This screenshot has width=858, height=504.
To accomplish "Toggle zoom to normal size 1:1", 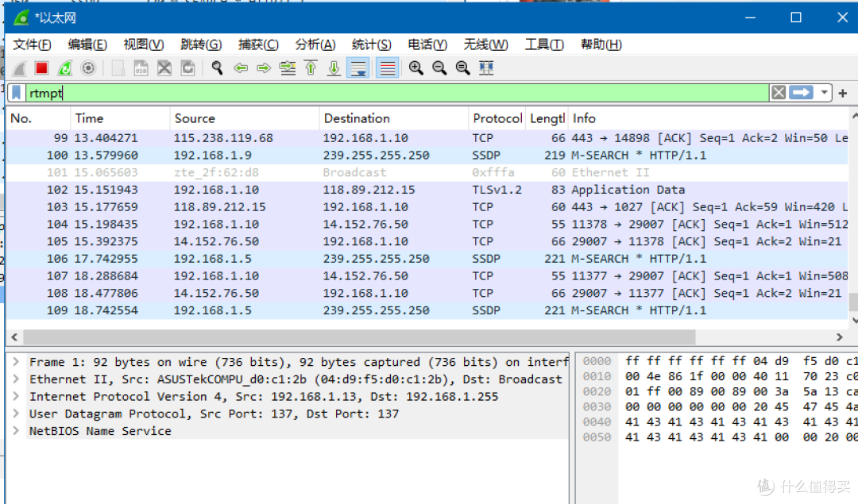I will 462,68.
